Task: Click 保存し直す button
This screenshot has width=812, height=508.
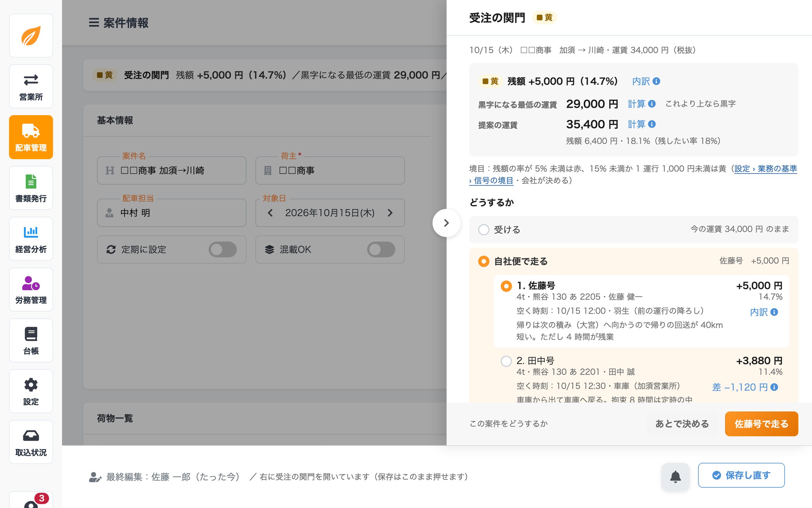Action: pyautogui.click(x=741, y=475)
